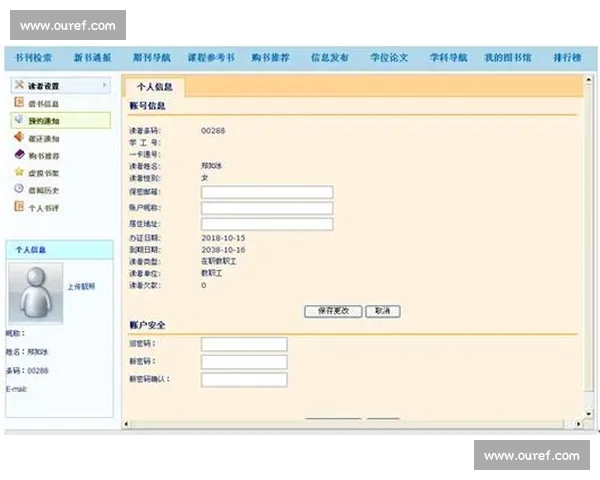This screenshot has height=480, width=600.
Task: Select 课程参考书 in the top menu
Action: [211, 58]
